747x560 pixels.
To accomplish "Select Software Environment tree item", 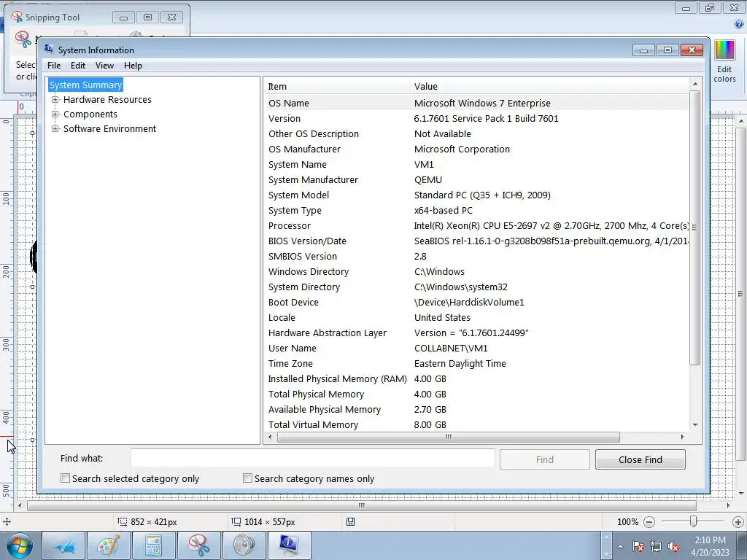I will [109, 128].
